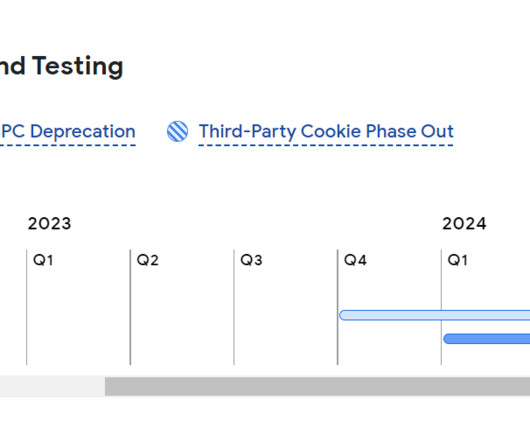The width and height of the screenshot is (530, 443).
Task: Click the vertical divider line at Q3
Action: (234, 307)
